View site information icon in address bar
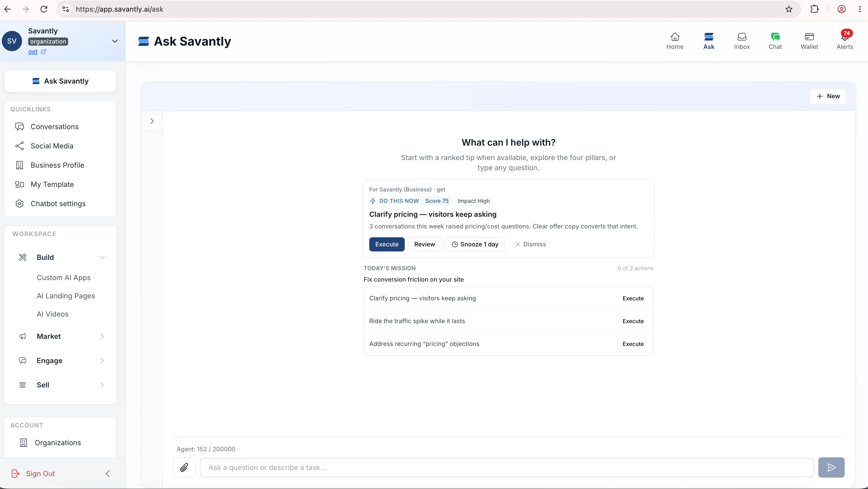The image size is (868, 489). click(x=66, y=9)
